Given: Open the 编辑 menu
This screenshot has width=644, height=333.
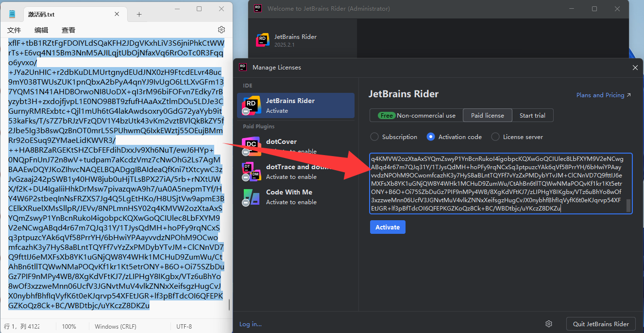Looking at the screenshot, I should (41, 30).
